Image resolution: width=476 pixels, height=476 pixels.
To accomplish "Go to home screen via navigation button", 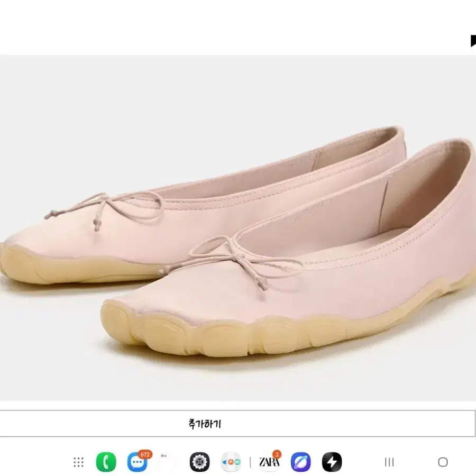I will pyautogui.click(x=443, y=462).
